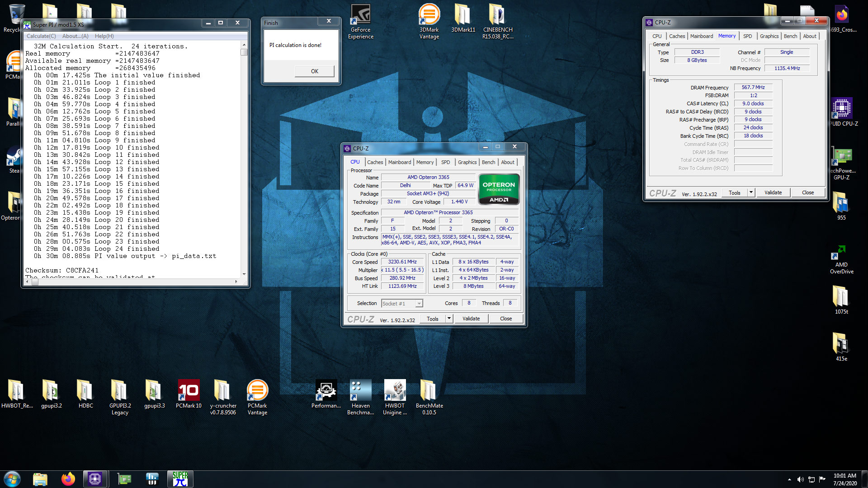Click Super PI vertical scrollbar down arrow
The width and height of the screenshot is (868, 488).
pos(244,274)
